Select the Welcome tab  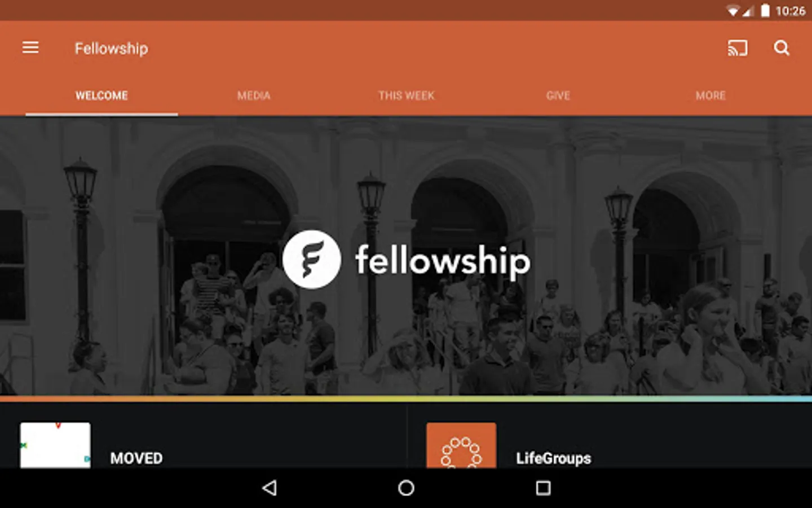[x=101, y=95]
